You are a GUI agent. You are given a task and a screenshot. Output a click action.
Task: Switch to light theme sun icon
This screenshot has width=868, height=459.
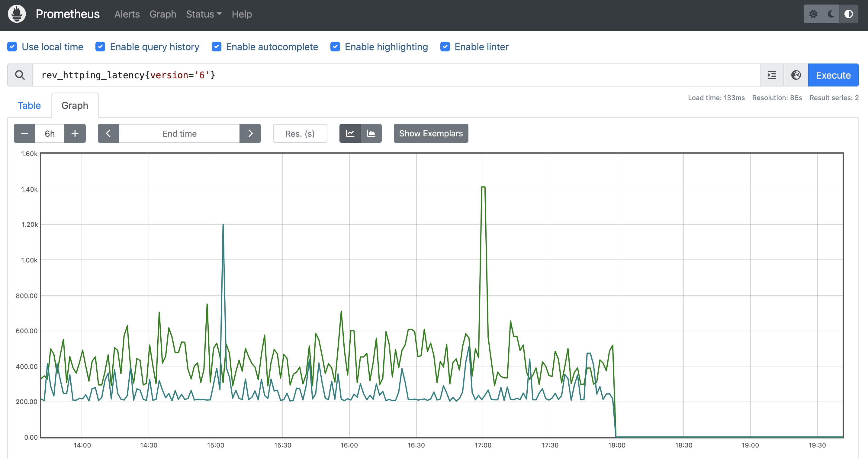pos(813,14)
